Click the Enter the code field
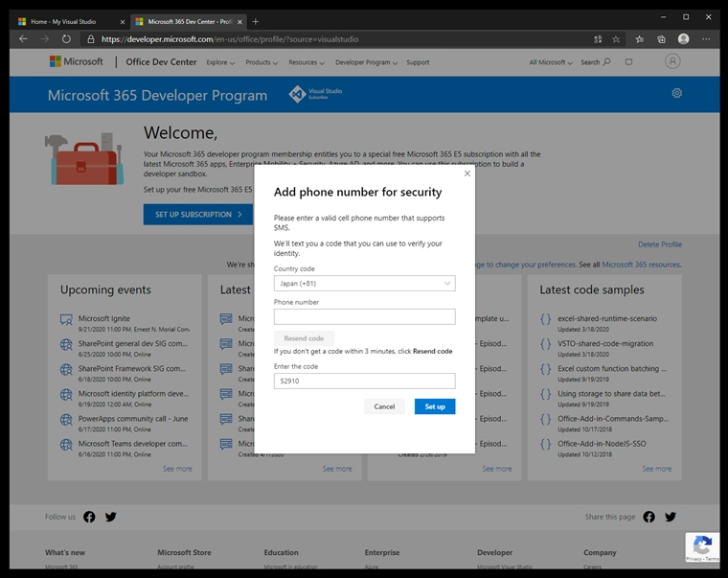This screenshot has width=728, height=578. (x=364, y=381)
